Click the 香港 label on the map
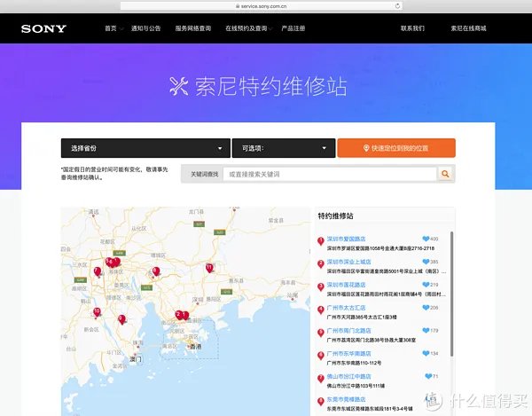The width and height of the screenshot is (532, 416). [195, 347]
